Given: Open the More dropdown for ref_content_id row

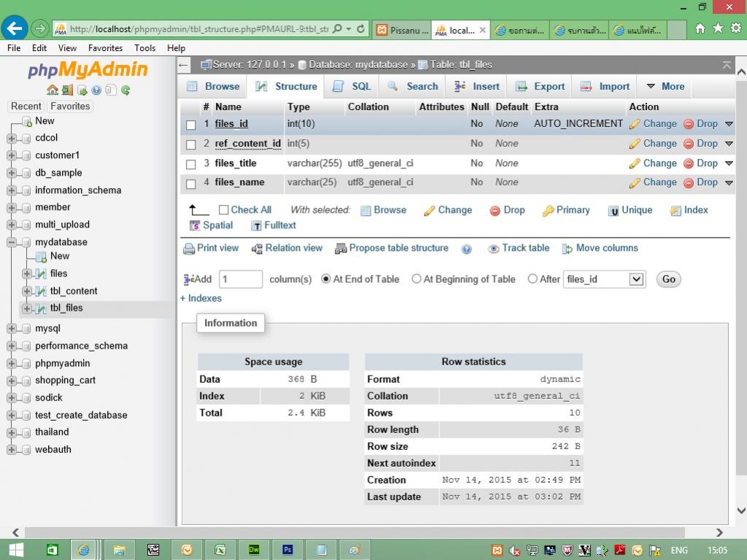Looking at the screenshot, I should (728, 144).
